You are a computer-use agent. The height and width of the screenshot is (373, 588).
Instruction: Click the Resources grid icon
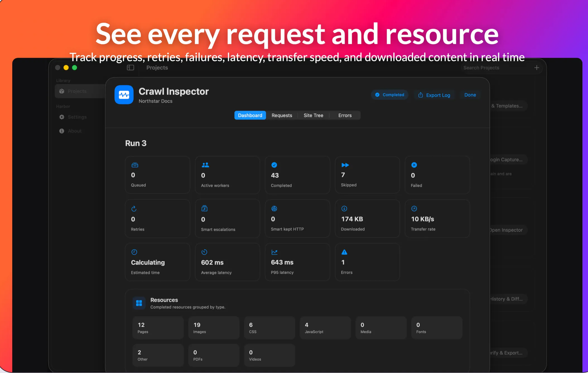pyautogui.click(x=139, y=303)
